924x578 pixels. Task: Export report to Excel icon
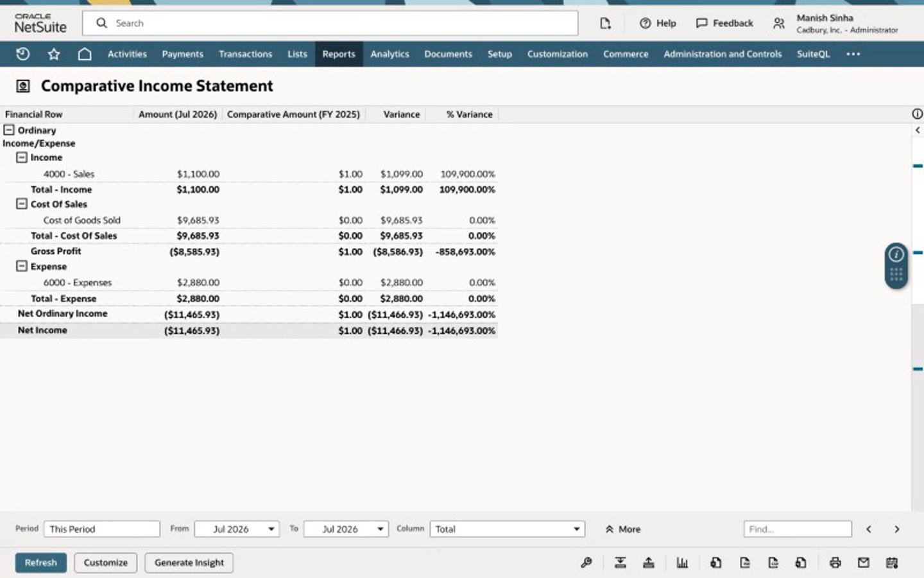click(716, 563)
